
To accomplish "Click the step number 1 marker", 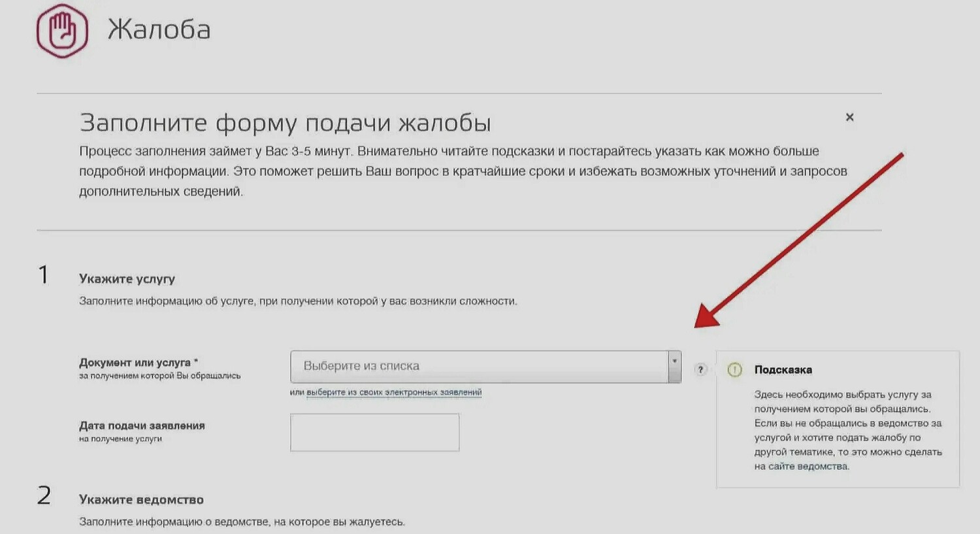I will pos(44,275).
